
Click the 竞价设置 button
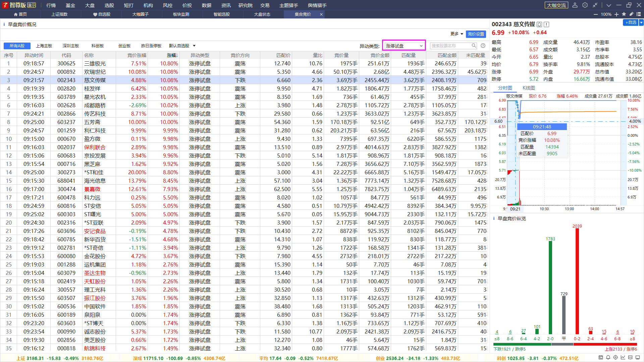pos(476,34)
